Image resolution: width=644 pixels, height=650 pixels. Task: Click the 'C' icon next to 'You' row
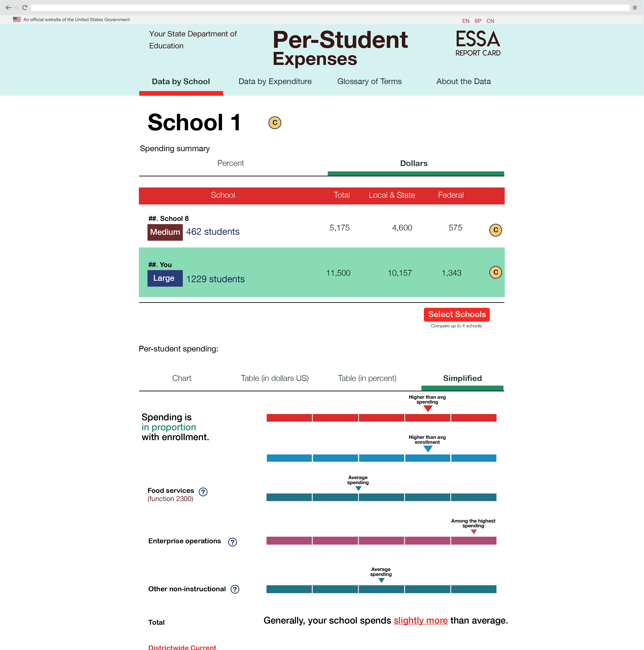pyautogui.click(x=495, y=273)
